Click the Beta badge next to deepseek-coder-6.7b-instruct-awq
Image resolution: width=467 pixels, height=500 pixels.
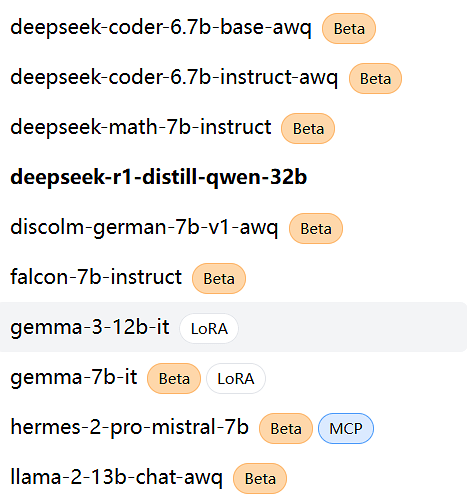(375, 79)
